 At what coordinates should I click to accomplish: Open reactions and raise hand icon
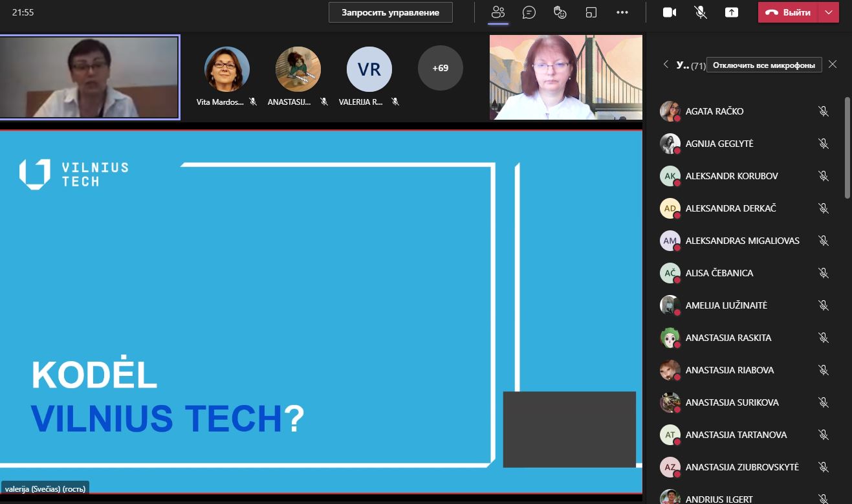(560, 12)
